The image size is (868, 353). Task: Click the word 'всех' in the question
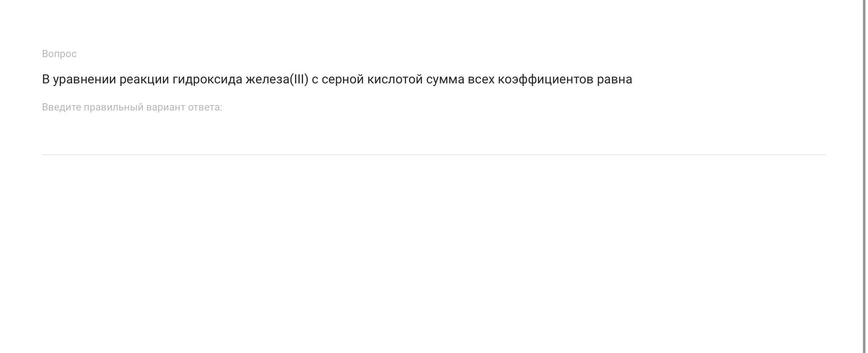click(x=481, y=79)
